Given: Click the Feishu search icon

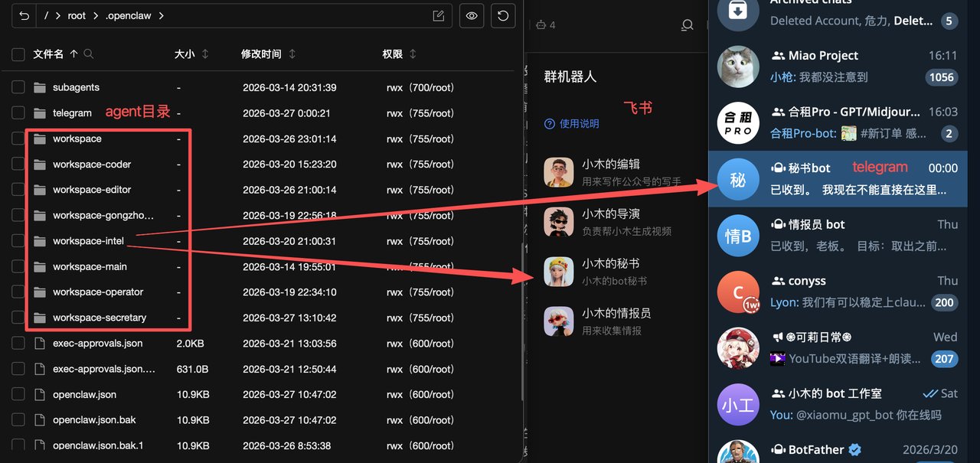Looking at the screenshot, I should pyautogui.click(x=688, y=24).
